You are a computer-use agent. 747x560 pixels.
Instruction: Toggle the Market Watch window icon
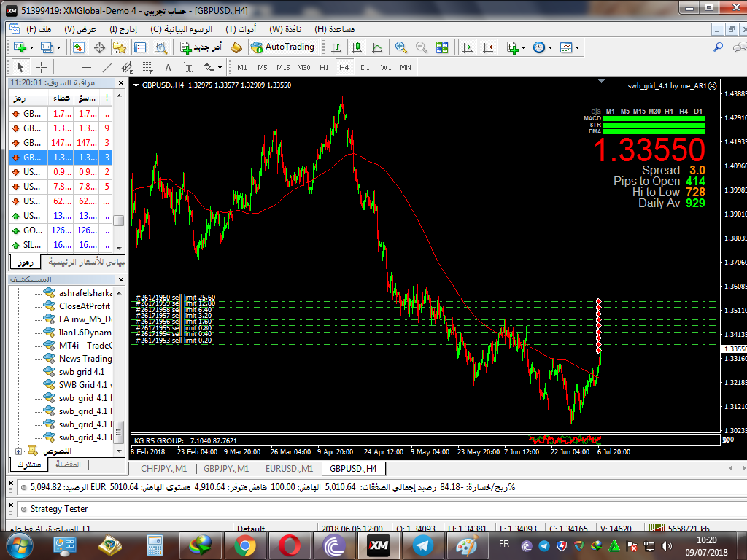point(79,47)
